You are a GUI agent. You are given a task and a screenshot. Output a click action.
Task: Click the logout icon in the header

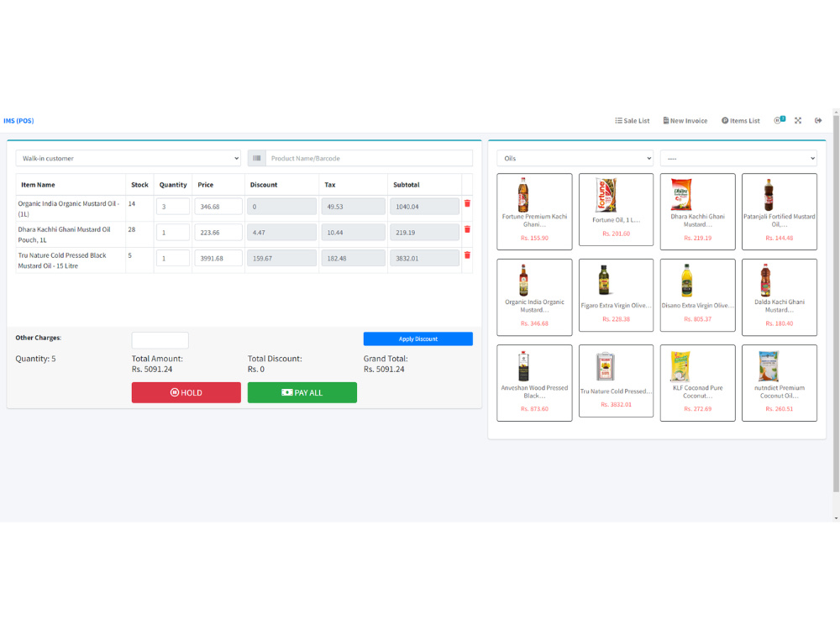pos(818,120)
